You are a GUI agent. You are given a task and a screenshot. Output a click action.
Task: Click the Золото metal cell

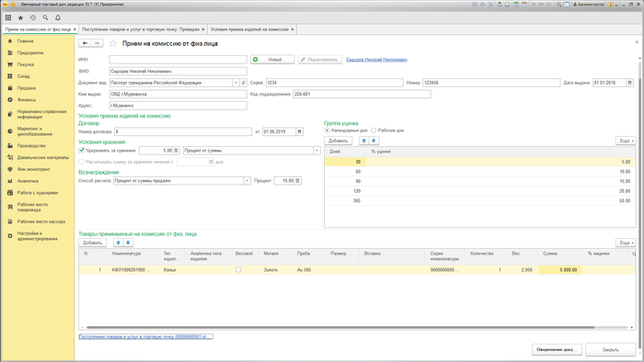point(275,270)
